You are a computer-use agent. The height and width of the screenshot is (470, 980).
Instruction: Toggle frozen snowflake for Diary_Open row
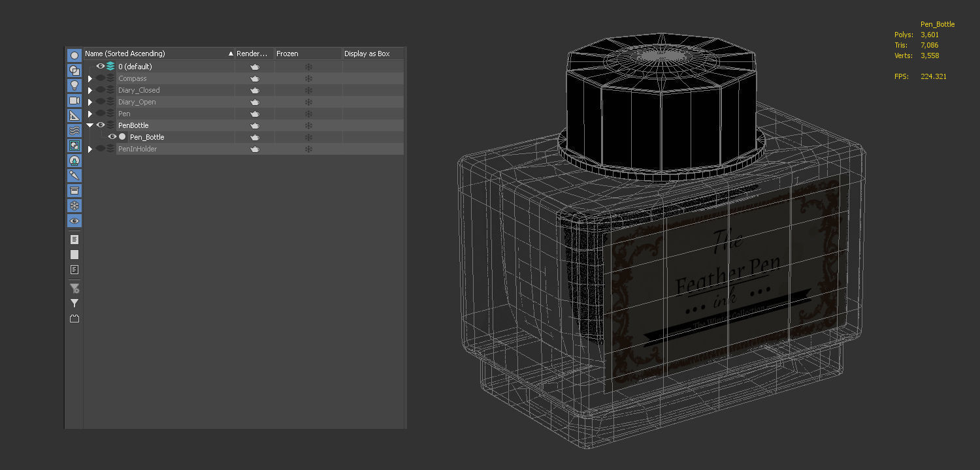pyautogui.click(x=308, y=102)
